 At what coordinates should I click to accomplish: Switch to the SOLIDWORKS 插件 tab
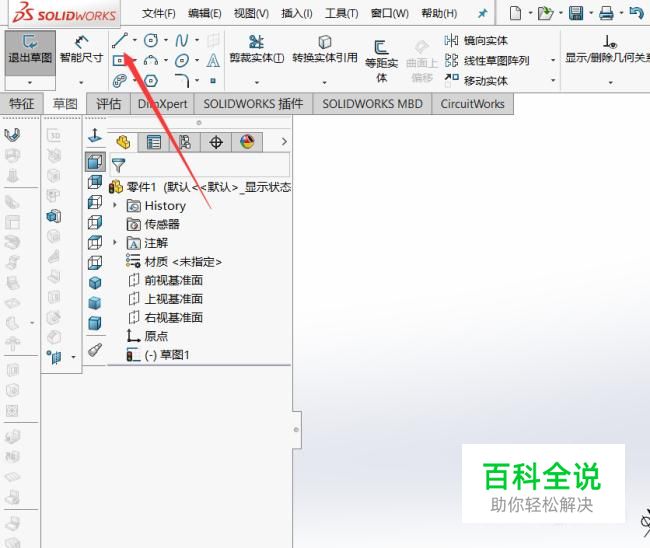tap(253, 104)
